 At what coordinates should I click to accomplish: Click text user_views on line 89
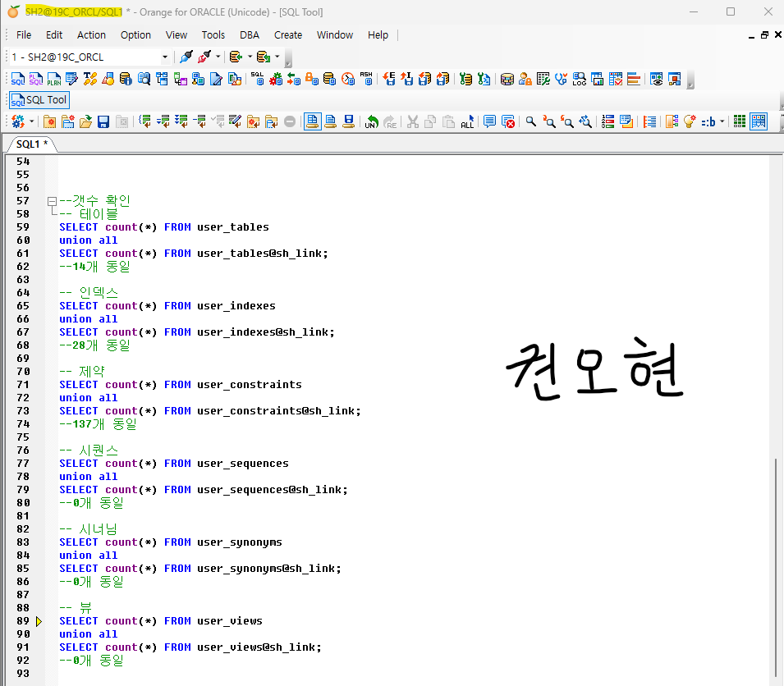click(230, 621)
